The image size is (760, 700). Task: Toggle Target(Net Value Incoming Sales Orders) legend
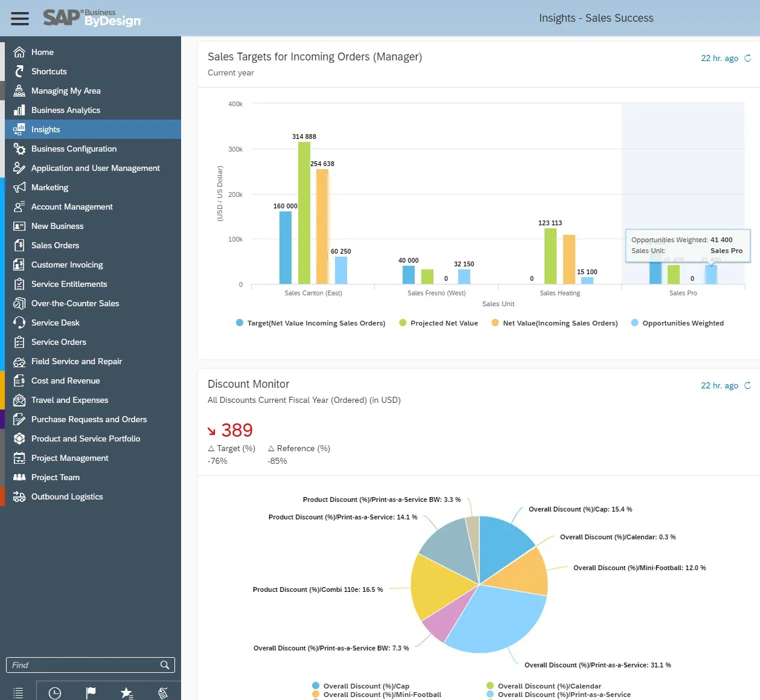click(x=316, y=323)
